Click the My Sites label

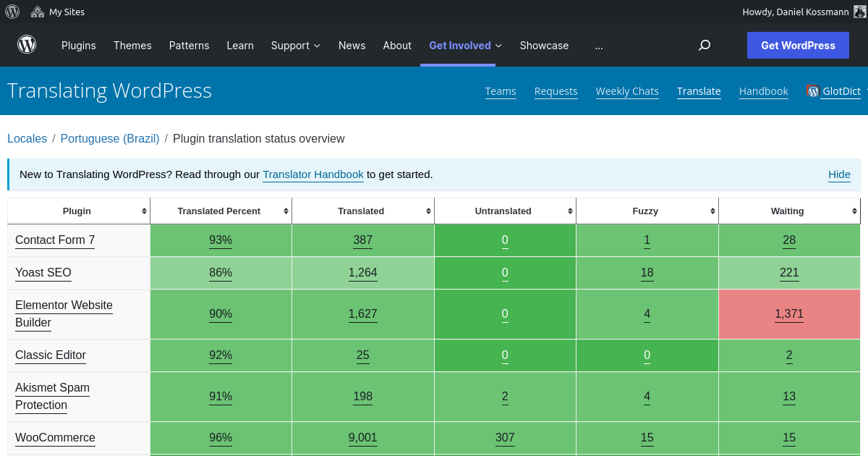click(x=67, y=12)
